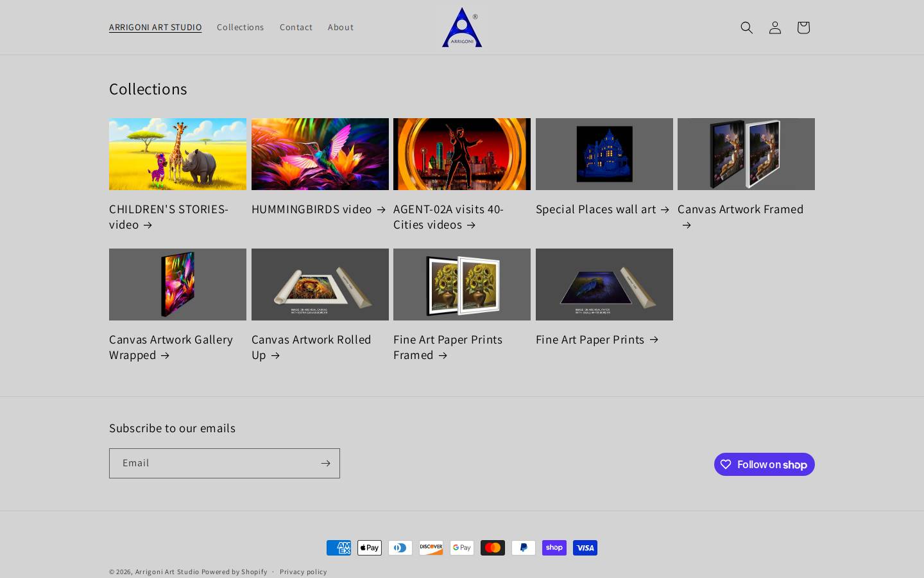Click the PayPal payment icon

click(524, 548)
